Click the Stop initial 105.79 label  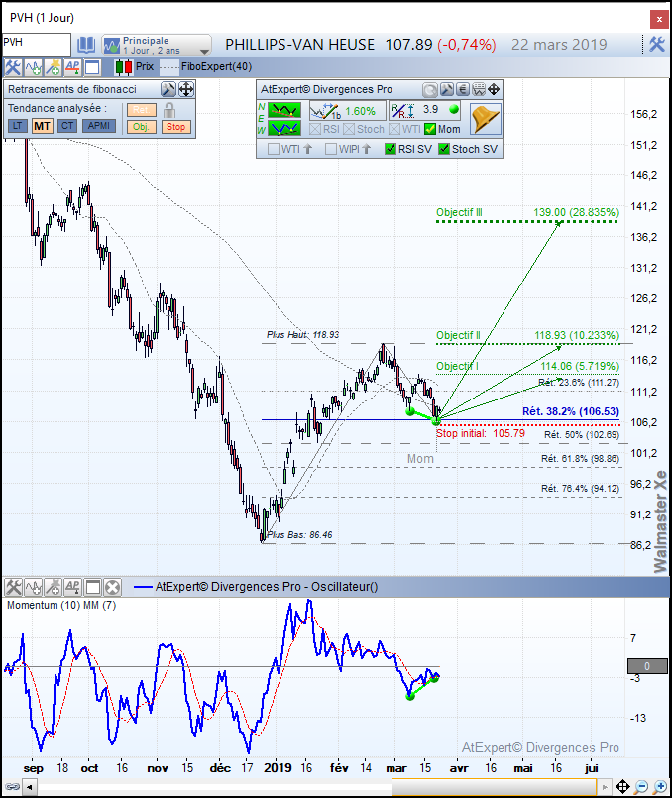pyautogui.click(x=481, y=433)
